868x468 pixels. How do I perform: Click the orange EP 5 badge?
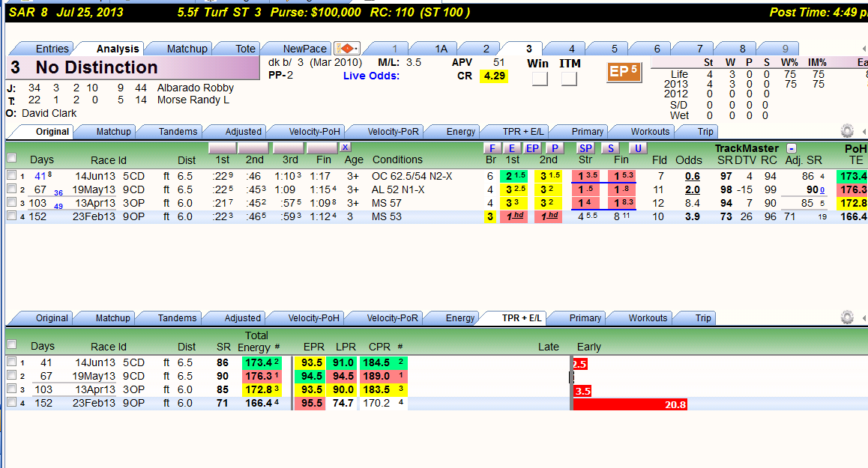point(624,72)
